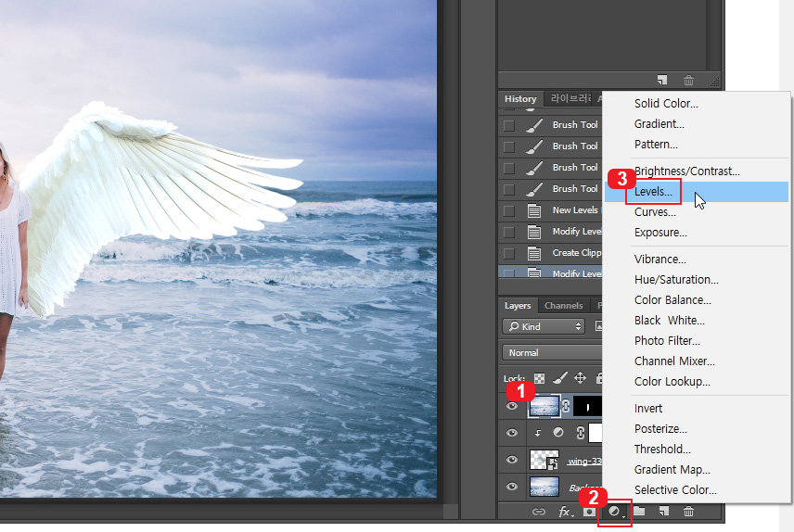Viewport: 794px width, 532px height.
Task: Set history brush source at New Levels
Action: 509,210
